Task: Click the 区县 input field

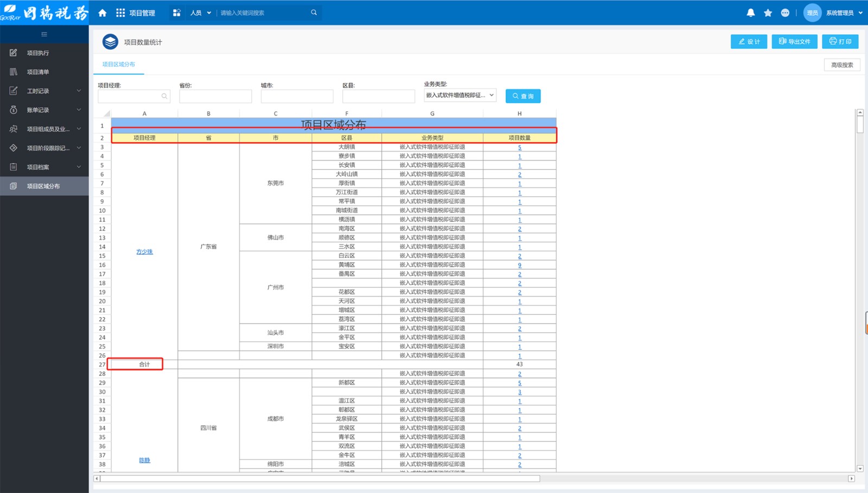Action: coord(379,96)
